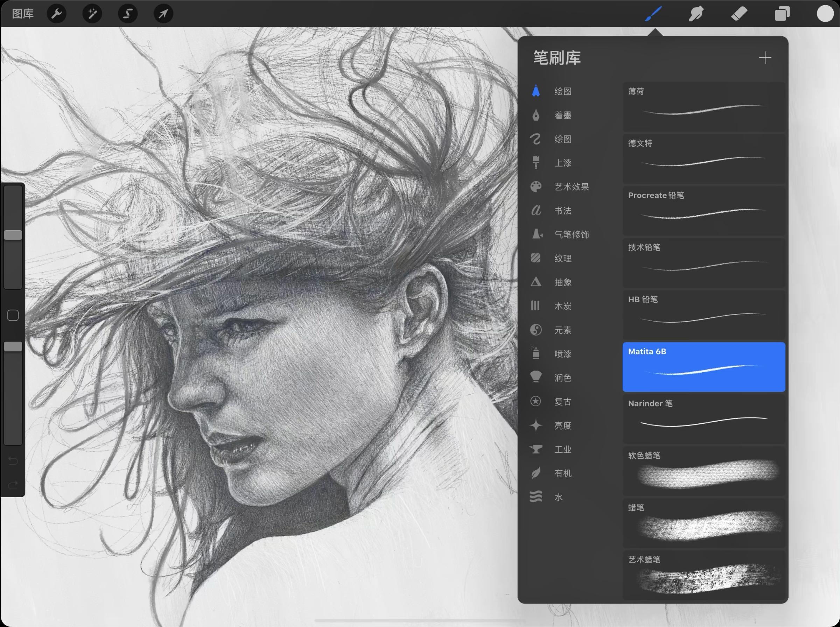
Task: Open the Actions menu (wrench icon)
Action: (56, 13)
